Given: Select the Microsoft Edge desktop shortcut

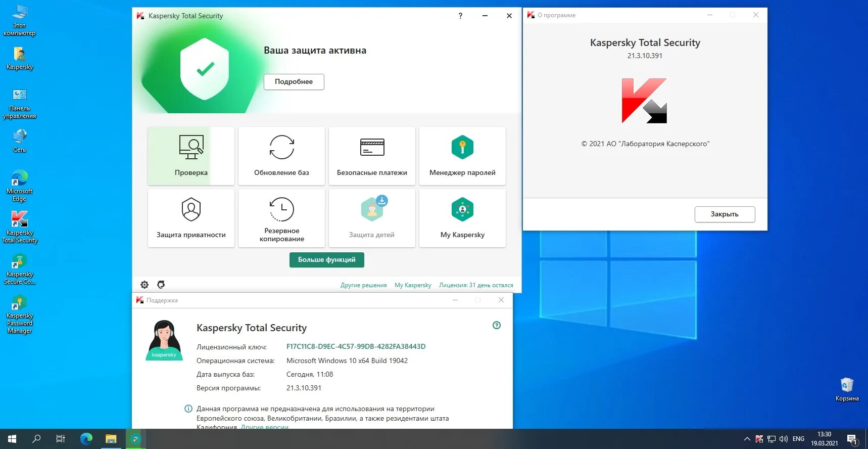Looking at the screenshot, I should (19, 186).
